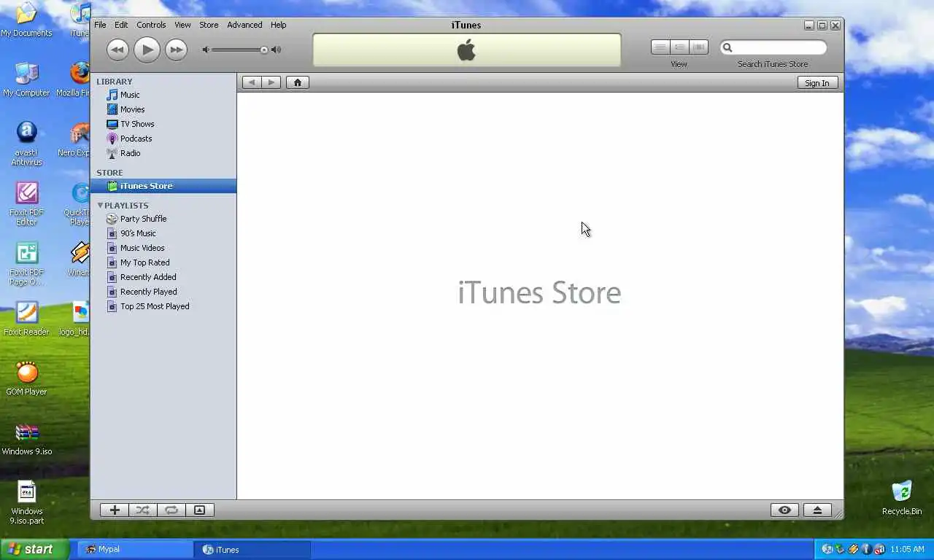This screenshot has width=934, height=560.
Task: Open the Edit menu
Action: pos(121,25)
